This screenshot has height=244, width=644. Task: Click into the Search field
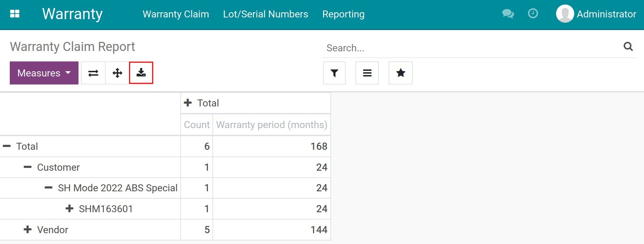click(471, 48)
